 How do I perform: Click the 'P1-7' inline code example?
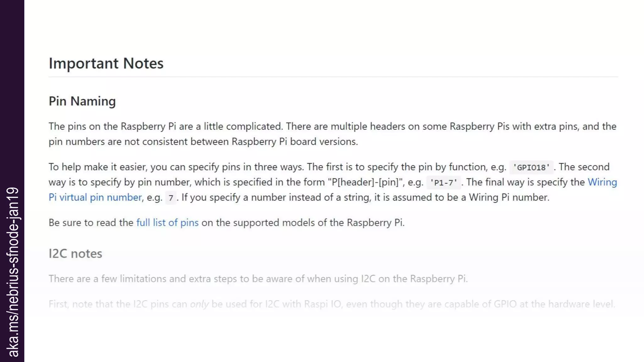tap(443, 183)
